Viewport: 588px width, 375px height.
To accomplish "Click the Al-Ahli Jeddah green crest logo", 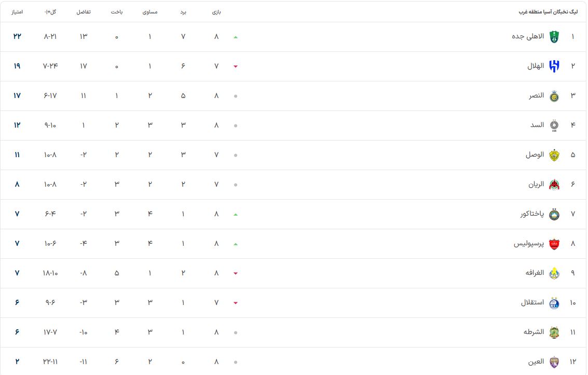I will coord(554,37).
